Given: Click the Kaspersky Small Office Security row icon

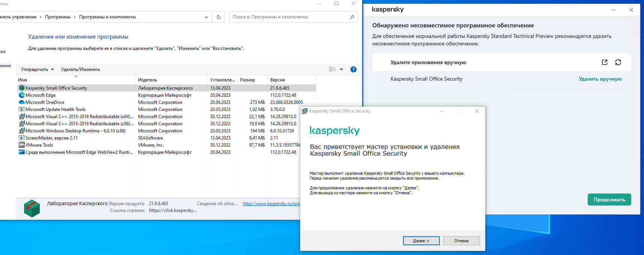Looking at the screenshot, I should coord(22,88).
